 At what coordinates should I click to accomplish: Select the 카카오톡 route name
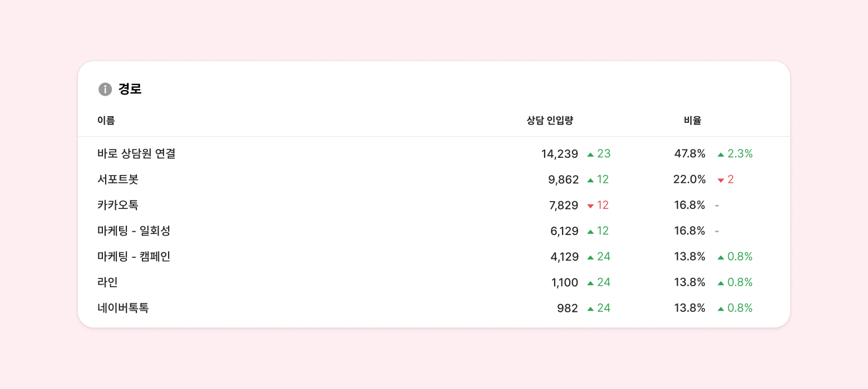click(x=117, y=205)
